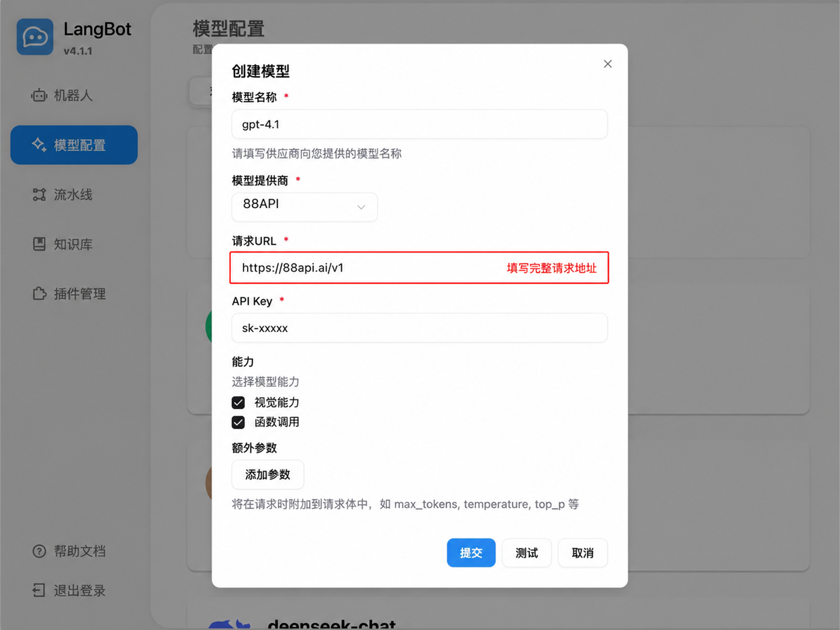Click the 能力 section label
The width and height of the screenshot is (840, 630).
[x=243, y=362]
